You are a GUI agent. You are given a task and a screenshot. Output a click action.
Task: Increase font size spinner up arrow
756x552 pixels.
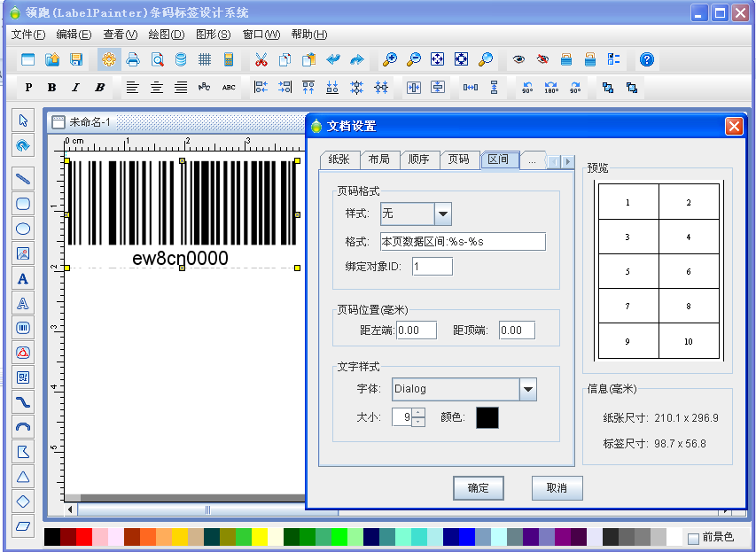pyautogui.click(x=419, y=413)
